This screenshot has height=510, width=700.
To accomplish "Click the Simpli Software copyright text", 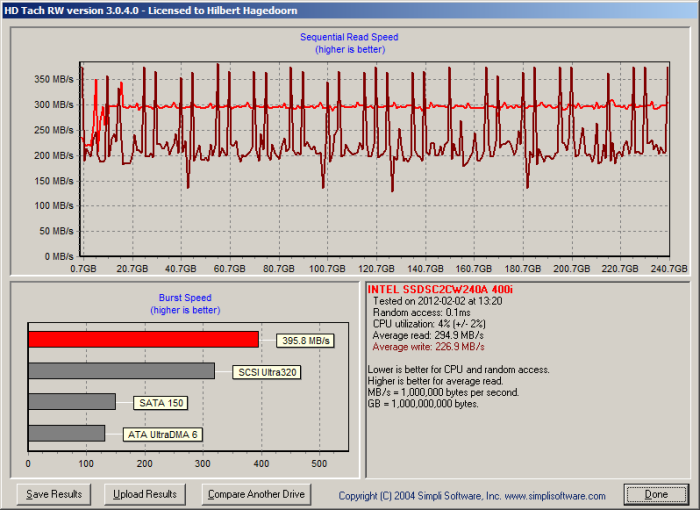I will coord(471,496).
